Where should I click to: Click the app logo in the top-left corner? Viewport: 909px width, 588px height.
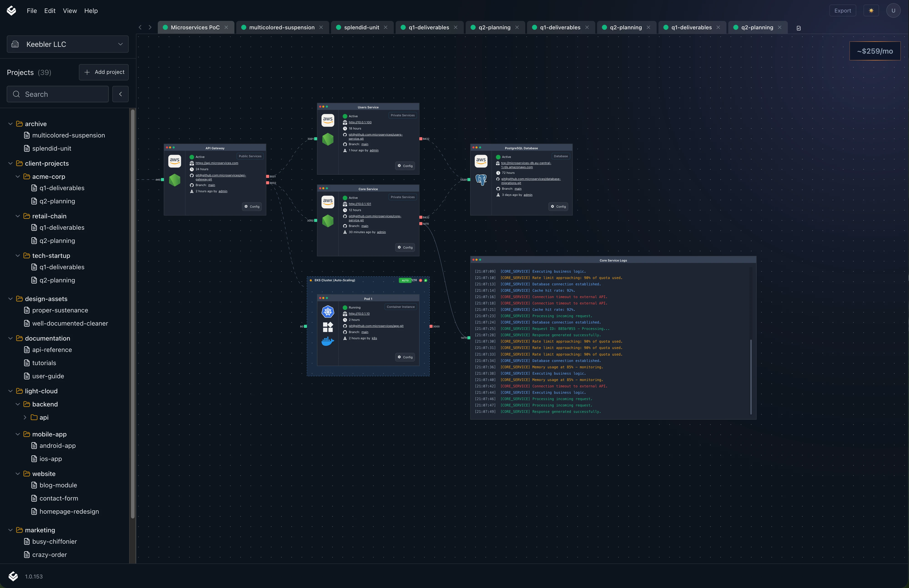11,11
